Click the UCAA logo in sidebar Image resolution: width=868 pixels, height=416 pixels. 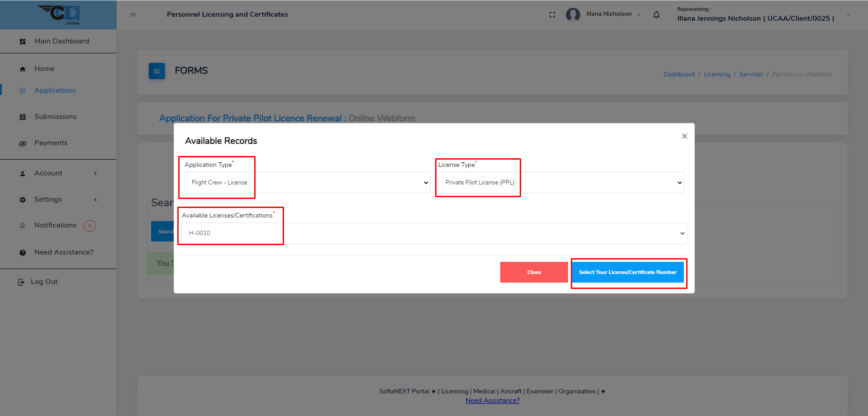pyautogui.click(x=59, y=14)
